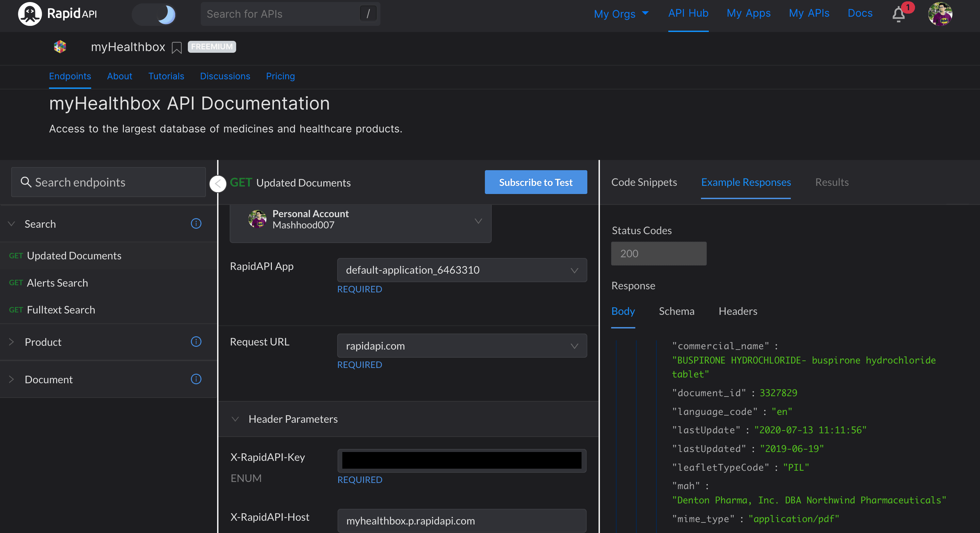Open My APIs page
This screenshot has height=533, width=980.
click(x=809, y=13)
